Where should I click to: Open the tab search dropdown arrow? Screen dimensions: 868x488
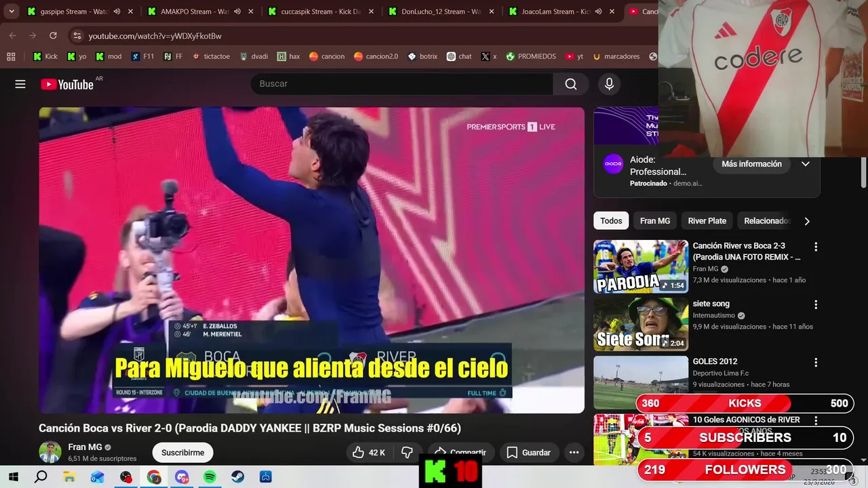12,12
